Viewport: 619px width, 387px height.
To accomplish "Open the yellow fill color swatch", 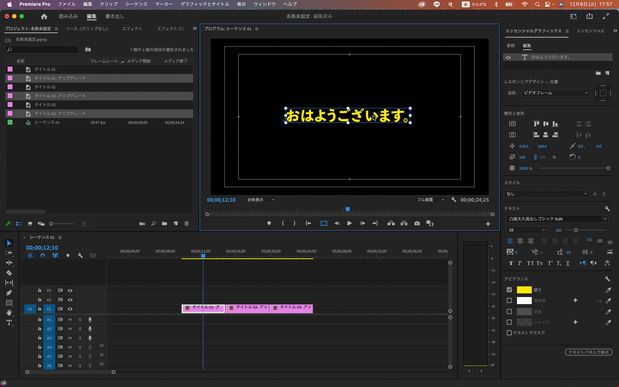I will [x=524, y=290].
